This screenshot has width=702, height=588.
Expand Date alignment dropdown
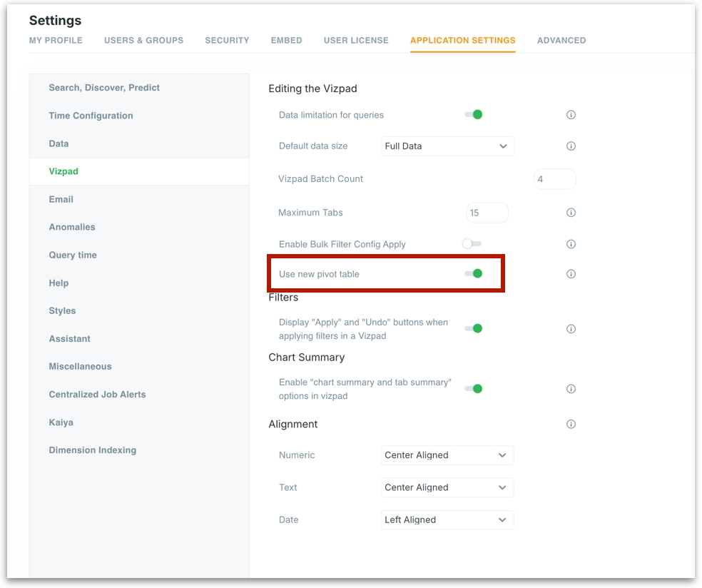pos(447,519)
